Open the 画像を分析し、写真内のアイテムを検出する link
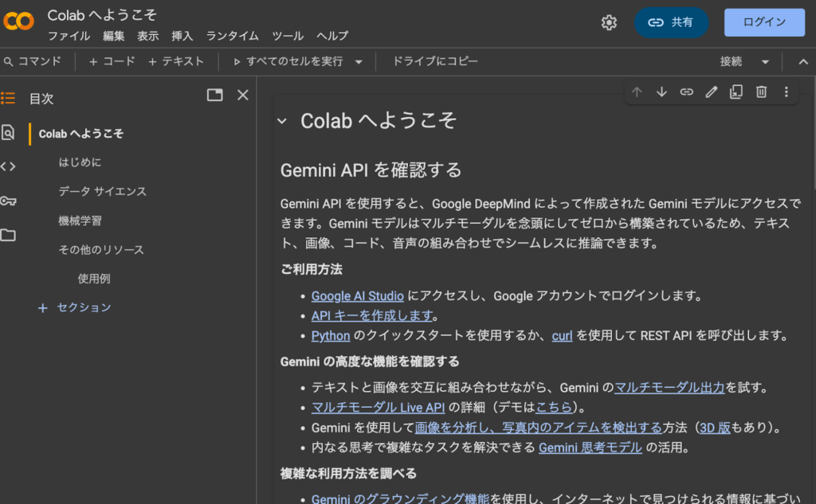The height and width of the screenshot is (504, 816). click(538, 428)
